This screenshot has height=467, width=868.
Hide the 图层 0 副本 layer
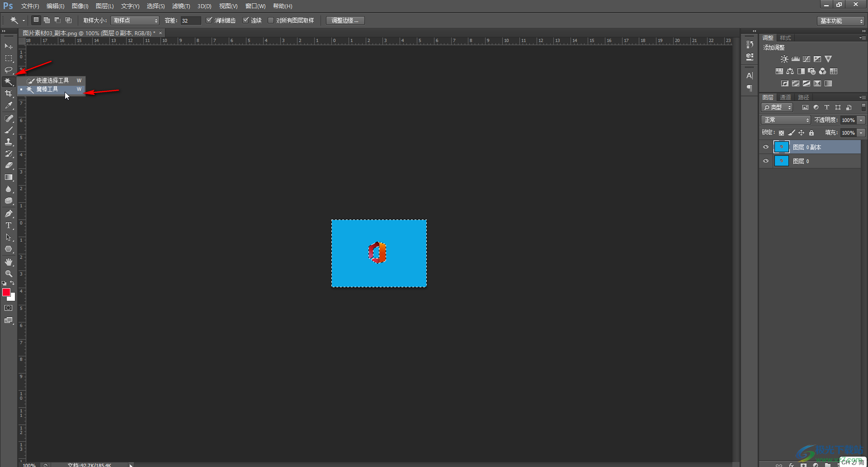pos(766,147)
